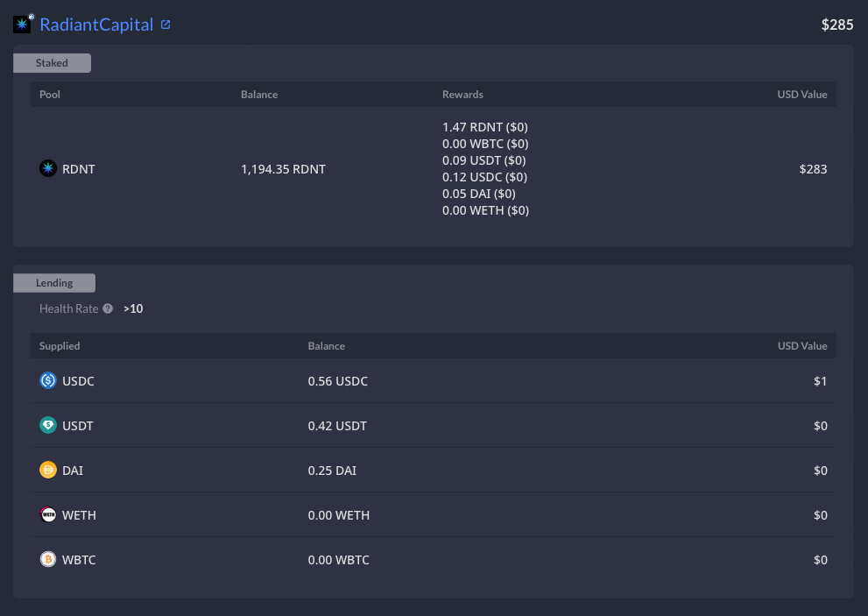The width and height of the screenshot is (868, 616).
Task: Click USD Value header in Lending table
Action: [802, 345]
